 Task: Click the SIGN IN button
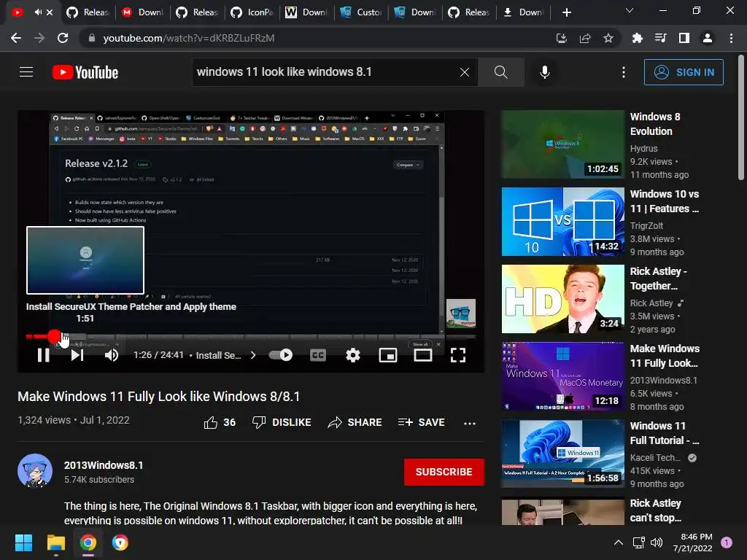[x=684, y=72]
